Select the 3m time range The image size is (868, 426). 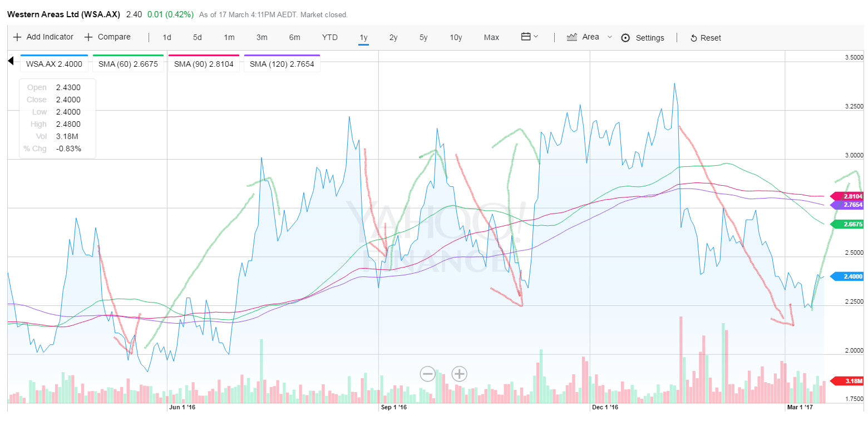point(262,38)
